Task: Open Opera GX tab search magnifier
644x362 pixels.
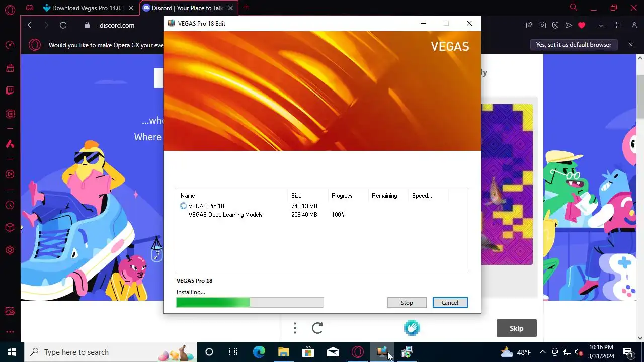Action: (573, 8)
